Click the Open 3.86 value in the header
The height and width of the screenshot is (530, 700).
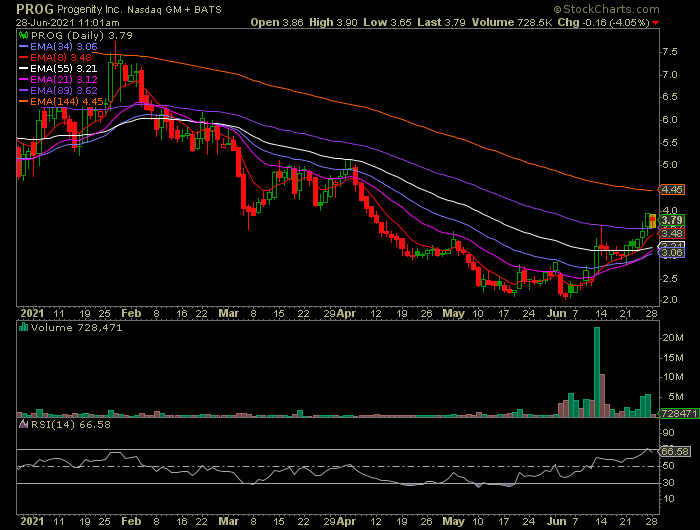pyautogui.click(x=277, y=22)
